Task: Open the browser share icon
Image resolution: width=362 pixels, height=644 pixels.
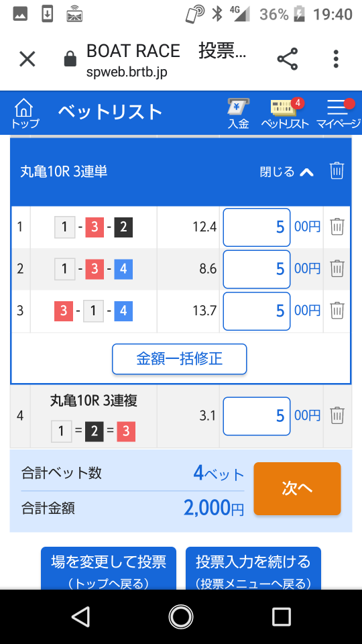Action: (x=288, y=59)
